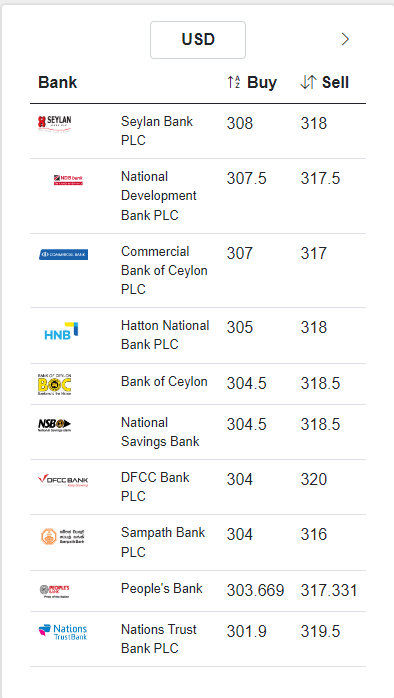The image size is (394, 698).
Task: Open the Seylan Bank PLC name
Action: (x=157, y=130)
